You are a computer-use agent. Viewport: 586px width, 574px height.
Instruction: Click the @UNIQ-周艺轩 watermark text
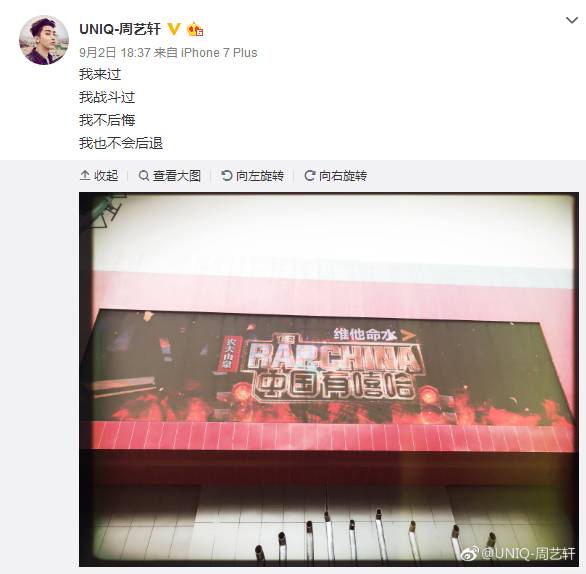(528, 553)
